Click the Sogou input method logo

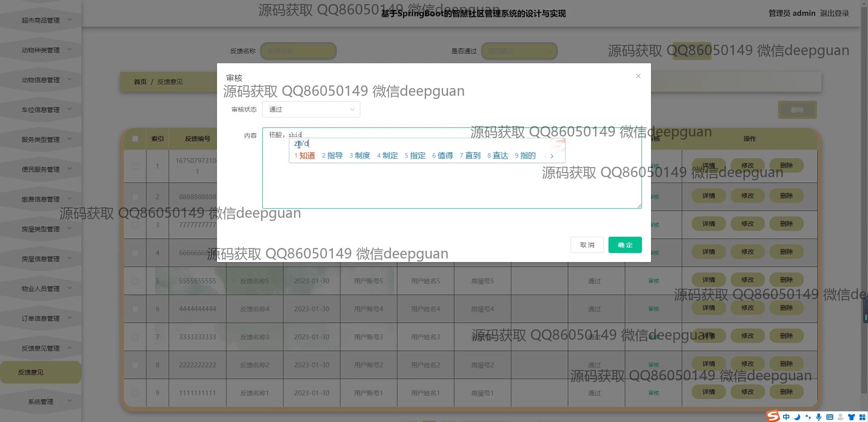tap(773, 416)
